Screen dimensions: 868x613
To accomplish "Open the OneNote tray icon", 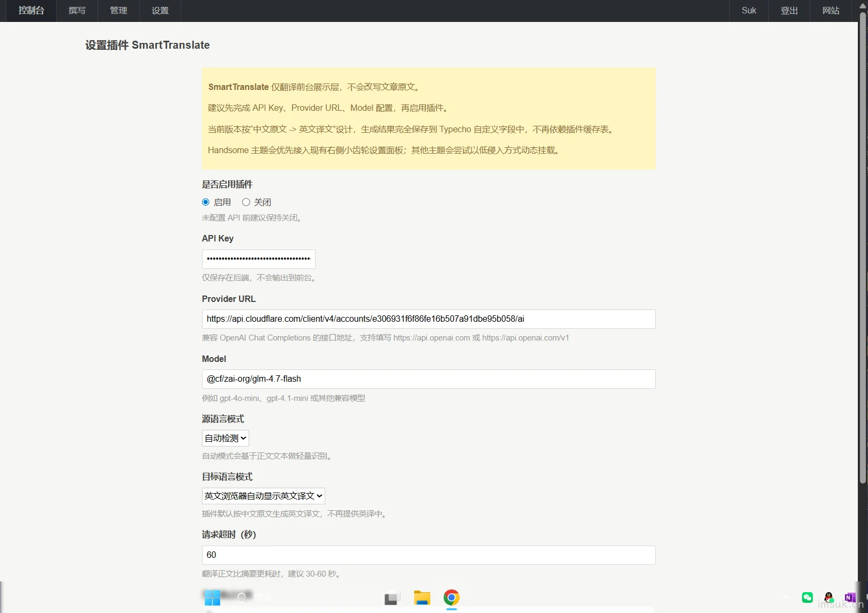I will coord(850,597).
